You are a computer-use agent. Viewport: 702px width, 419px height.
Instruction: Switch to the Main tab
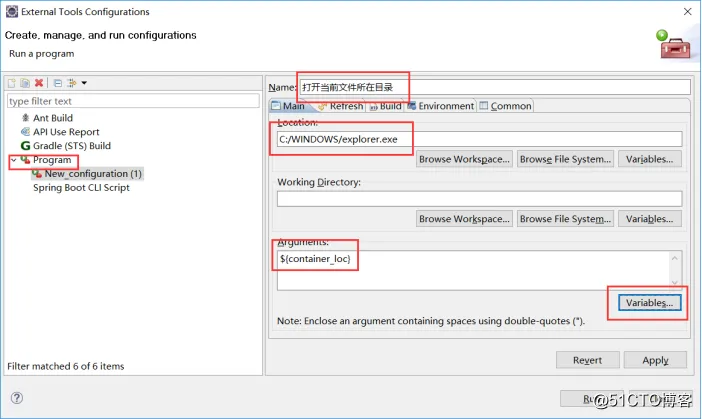click(x=288, y=106)
